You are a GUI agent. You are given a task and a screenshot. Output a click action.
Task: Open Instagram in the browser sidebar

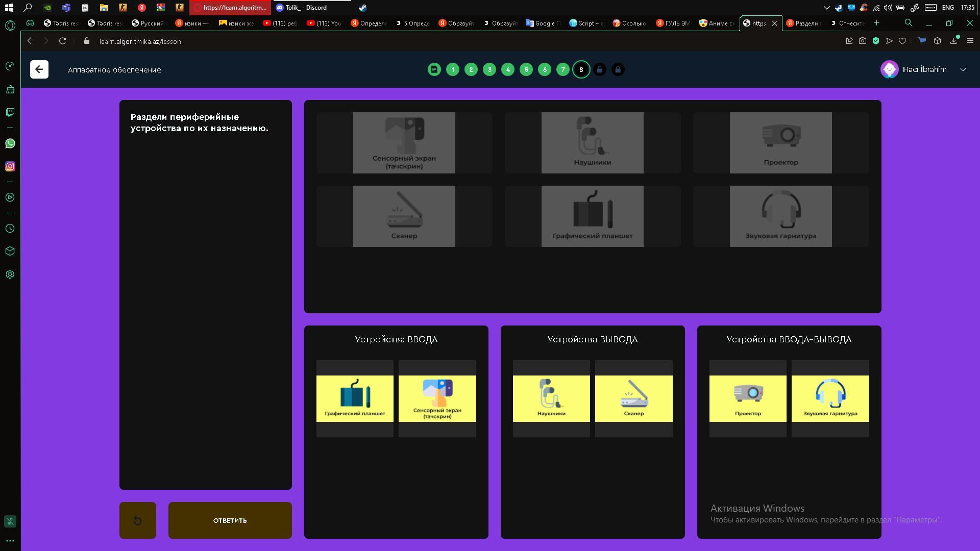10,166
